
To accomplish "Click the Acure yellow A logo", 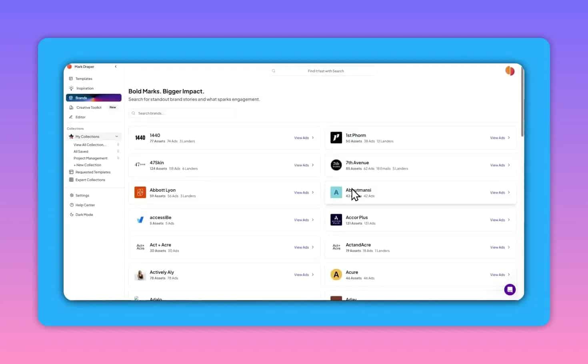I will tap(336, 275).
